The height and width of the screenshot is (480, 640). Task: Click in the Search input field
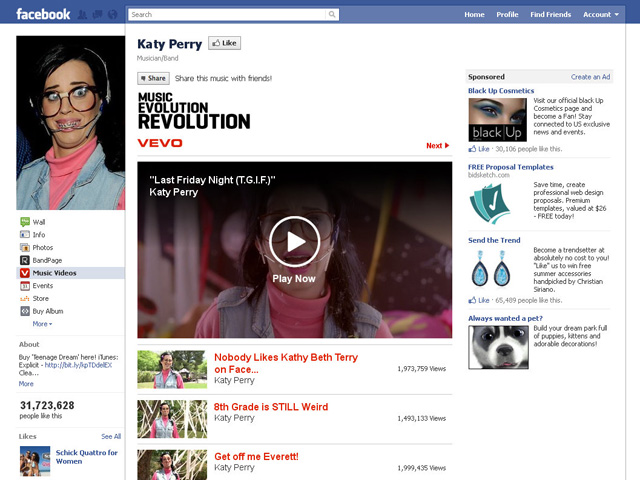[227, 14]
